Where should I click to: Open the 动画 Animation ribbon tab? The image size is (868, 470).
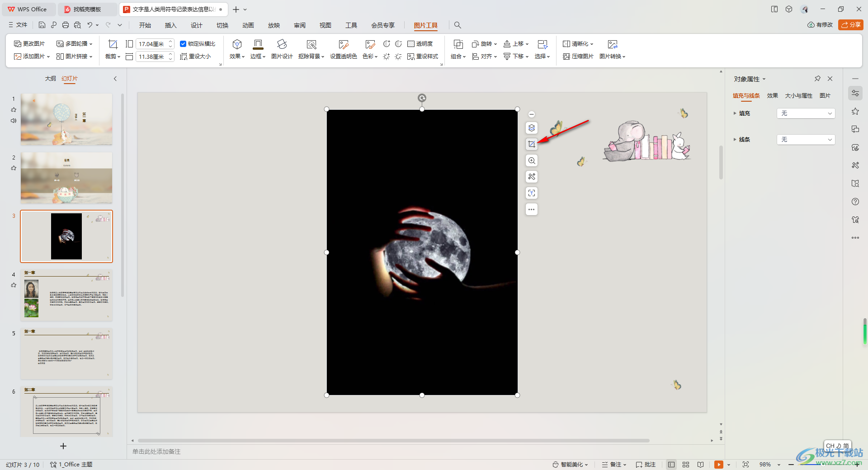tap(248, 25)
